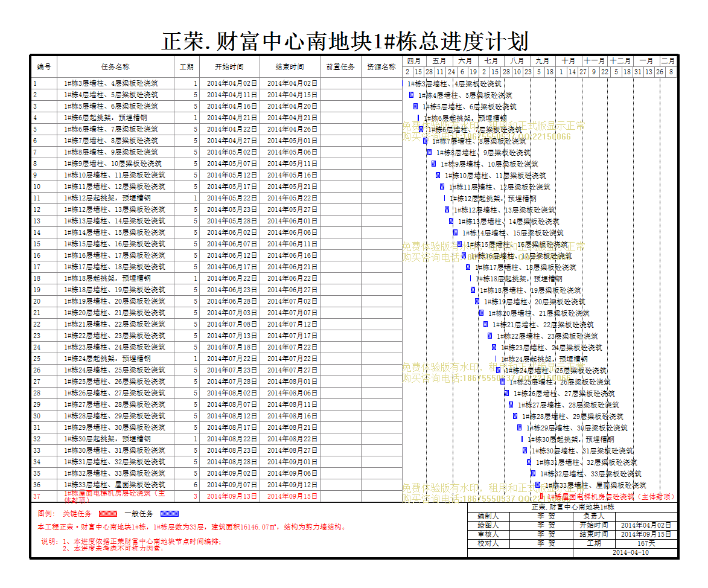Click task name 1#栋24层起挑架,预埋槽钢 in the table

[107, 359]
